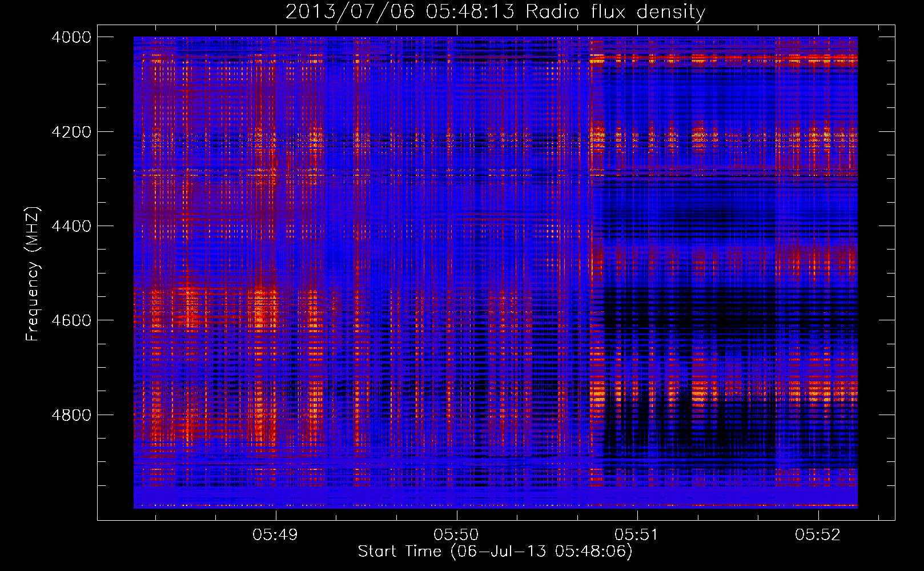Click the 'Frequency (MHZ)' y-axis label
The image size is (924, 571).
point(33,274)
